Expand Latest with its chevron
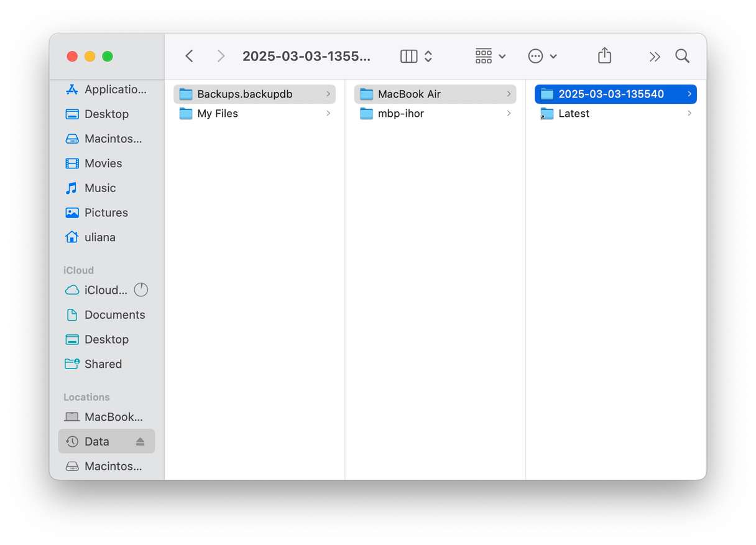 click(689, 113)
